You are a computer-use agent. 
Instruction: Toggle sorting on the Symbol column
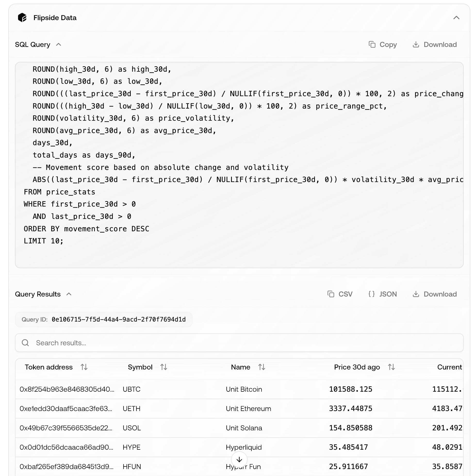pos(163,367)
